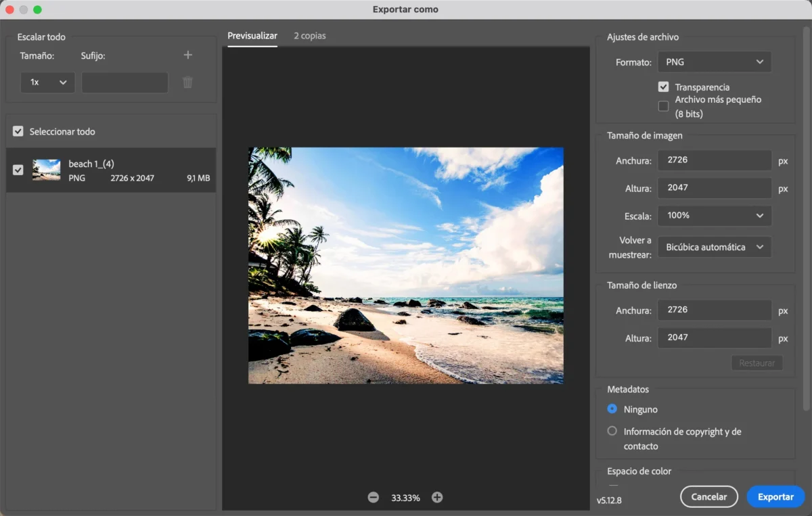The height and width of the screenshot is (516, 812).
Task: Select the Ninguno metadata option
Action: (x=612, y=409)
